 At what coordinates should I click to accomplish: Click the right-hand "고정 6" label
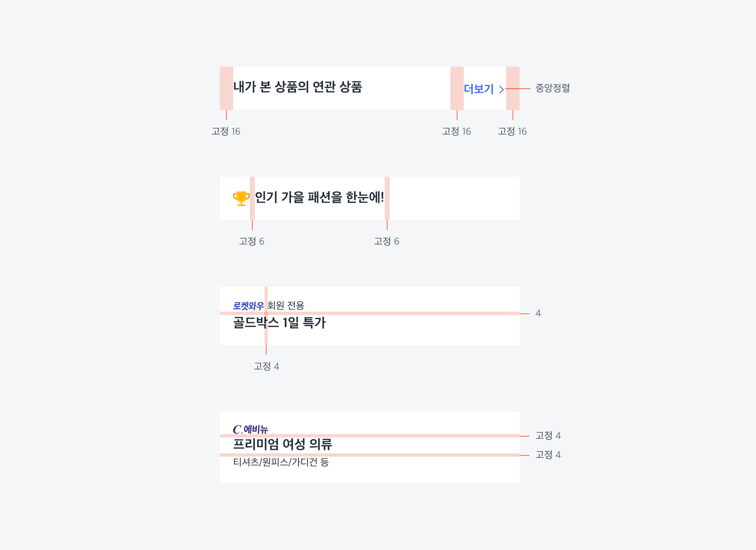coord(387,242)
